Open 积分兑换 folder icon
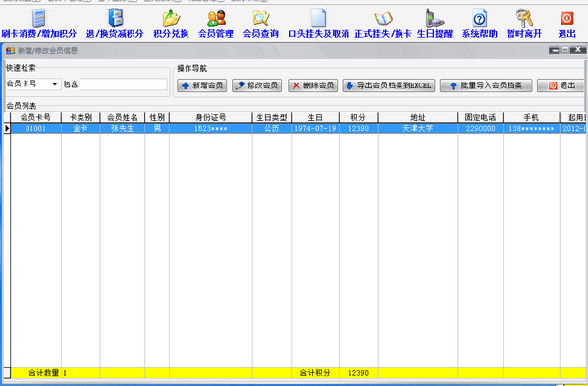The width and height of the screenshot is (588, 386). (171, 18)
